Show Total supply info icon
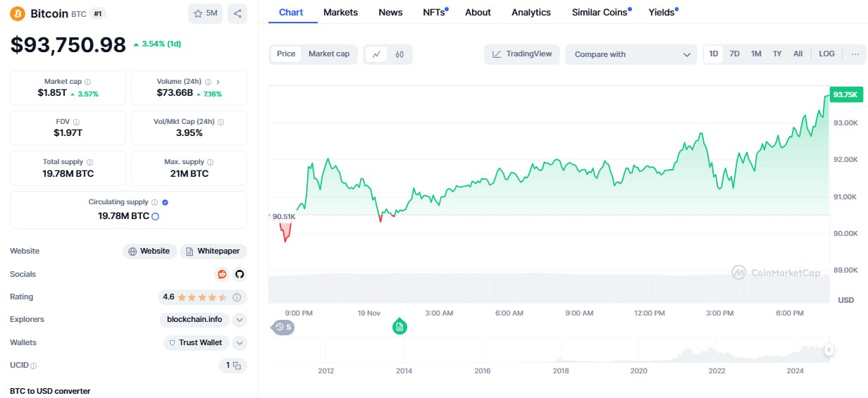 (x=89, y=162)
